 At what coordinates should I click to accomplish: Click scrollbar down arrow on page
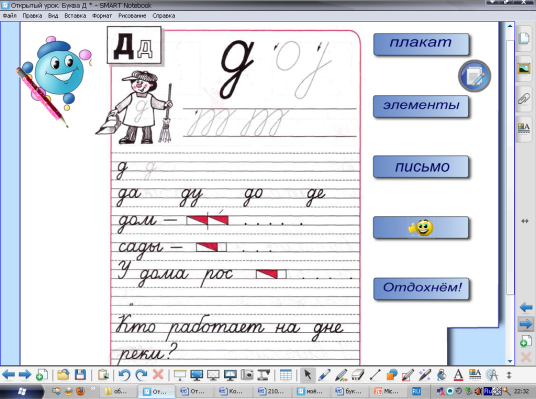pos(510,361)
